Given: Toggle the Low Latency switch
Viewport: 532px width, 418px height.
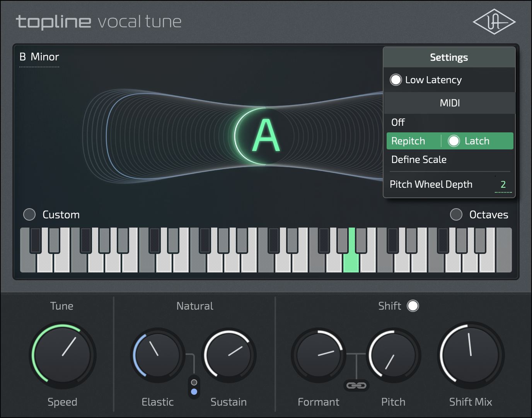Looking at the screenshot, I should [x=396, y=80].
